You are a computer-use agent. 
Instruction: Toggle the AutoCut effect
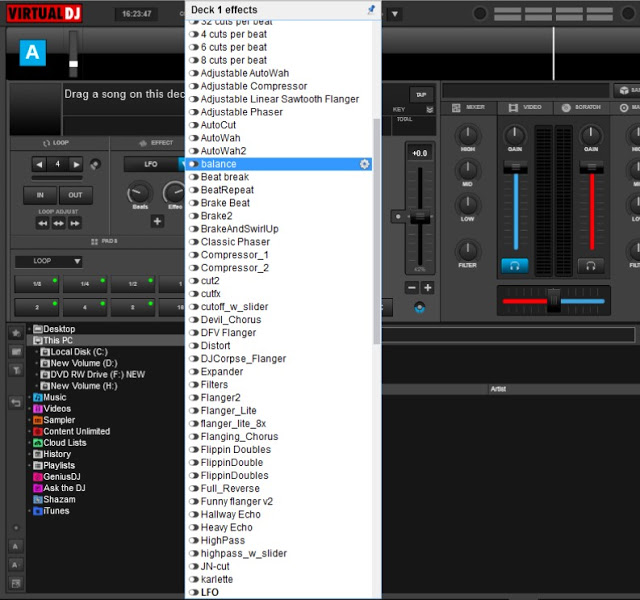(x=193, y=125)
